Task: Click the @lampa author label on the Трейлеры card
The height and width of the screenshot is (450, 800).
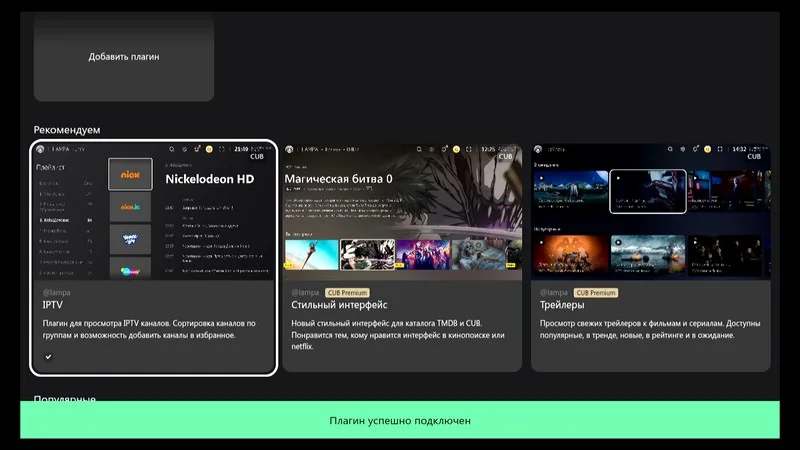Action: point(554,292)
